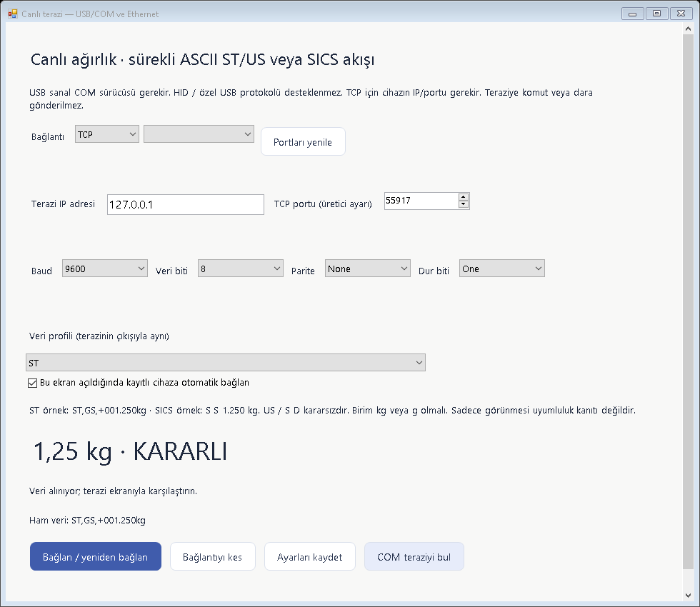The image size is (700, 607).
Task: Click the Bağlantıyı kes button
Action: (x=213, y=556)
